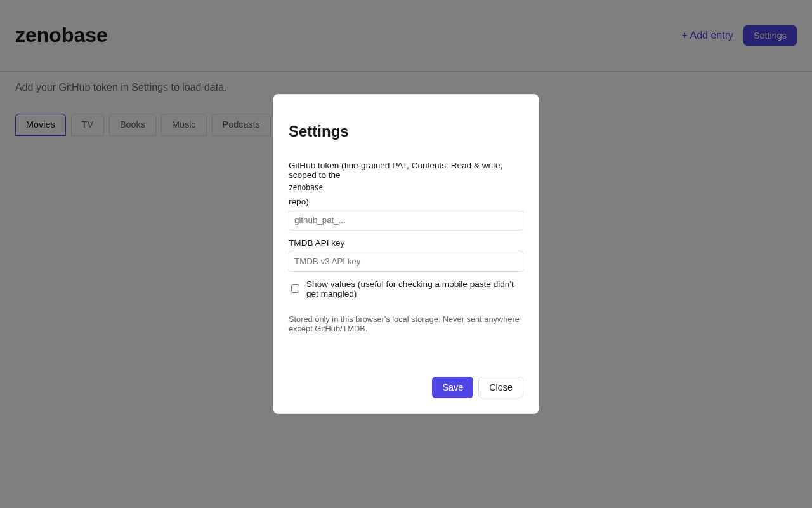
Task: Click the zenobase page title
Action: tap(62, 35)
